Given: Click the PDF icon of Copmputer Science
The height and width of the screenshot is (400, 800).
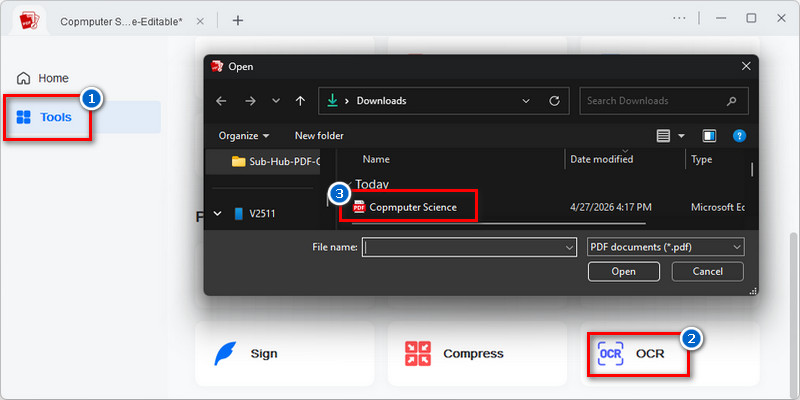Looking at the screenshot, I should click(x=359, y=207).
